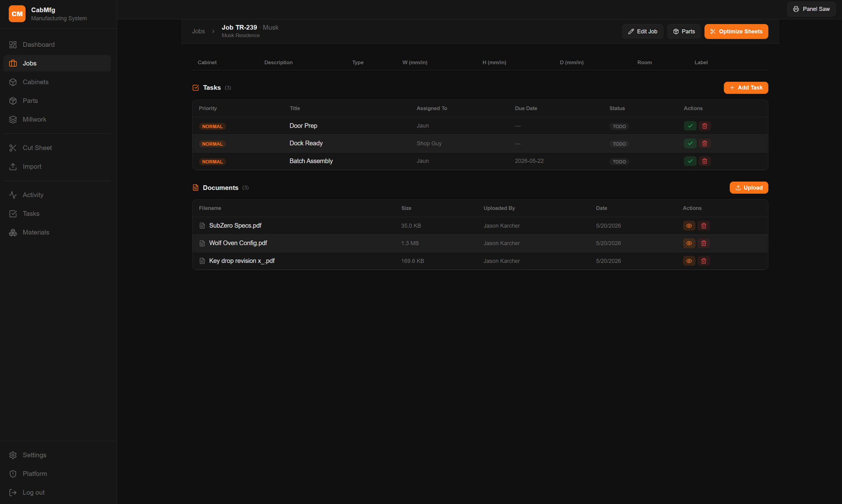Click the 2026-05-22 due date
The image size is (842, 504).
pyautogui.click(x=529, y=161)
